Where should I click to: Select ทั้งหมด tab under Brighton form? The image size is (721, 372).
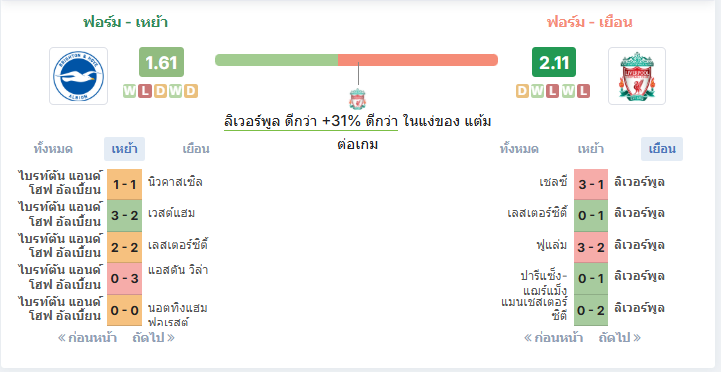tap(53, 149)
